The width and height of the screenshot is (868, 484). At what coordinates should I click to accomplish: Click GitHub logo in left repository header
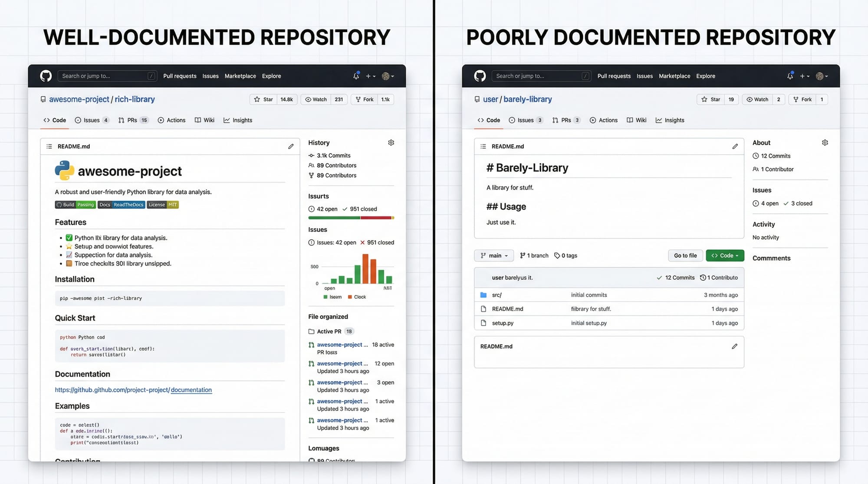(46, 76)
